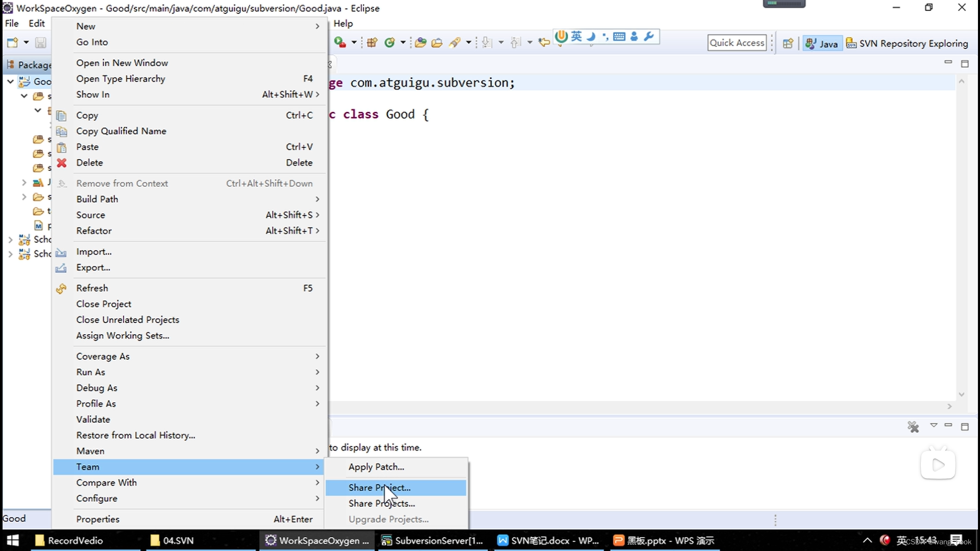
Task: Click the editor horizontal scrollbar right arrow
Action: point(949,407)
